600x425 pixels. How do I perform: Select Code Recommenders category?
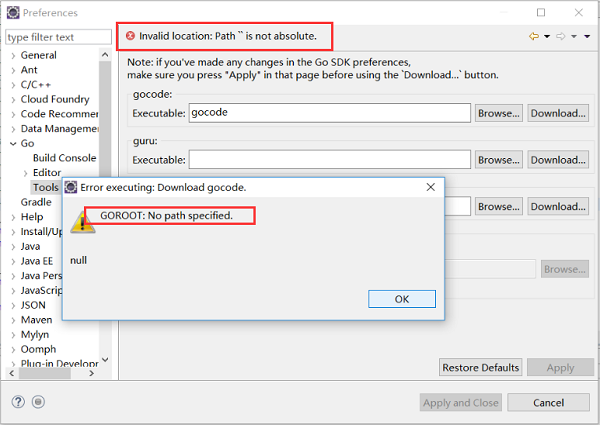(x=59, y=114)
